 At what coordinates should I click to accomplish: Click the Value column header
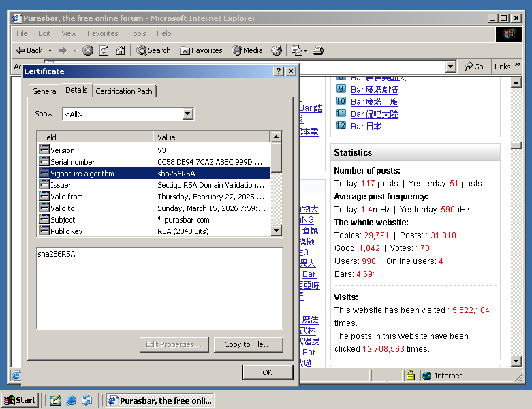(x=212, y=137)
